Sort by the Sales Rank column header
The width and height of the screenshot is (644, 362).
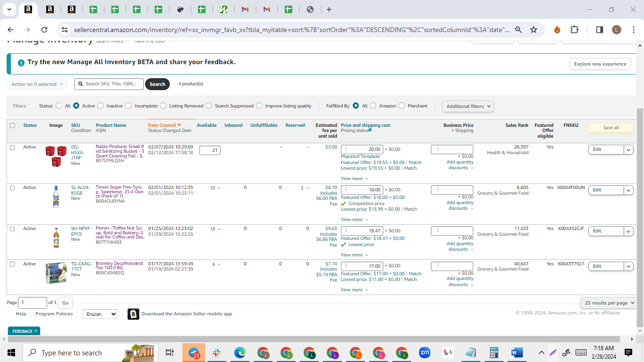click(517, 125)
